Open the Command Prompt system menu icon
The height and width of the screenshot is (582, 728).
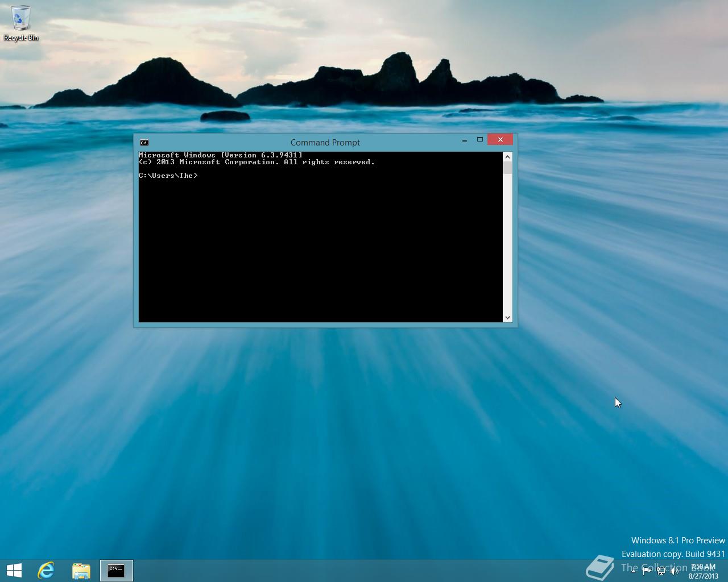[144, 143]
